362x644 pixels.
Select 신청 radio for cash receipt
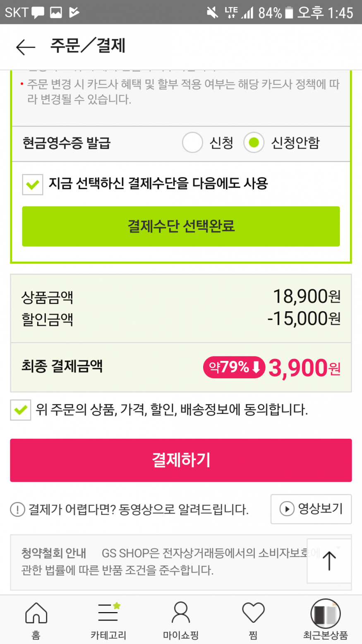point(192,143)
